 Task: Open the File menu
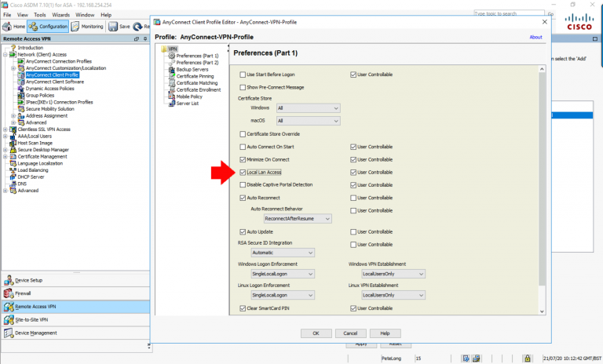click(7, 15)
